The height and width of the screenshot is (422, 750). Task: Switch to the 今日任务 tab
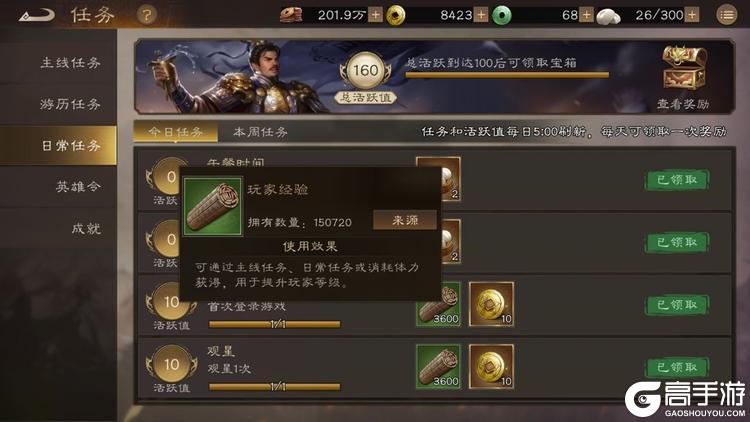[x=176, y=132]
